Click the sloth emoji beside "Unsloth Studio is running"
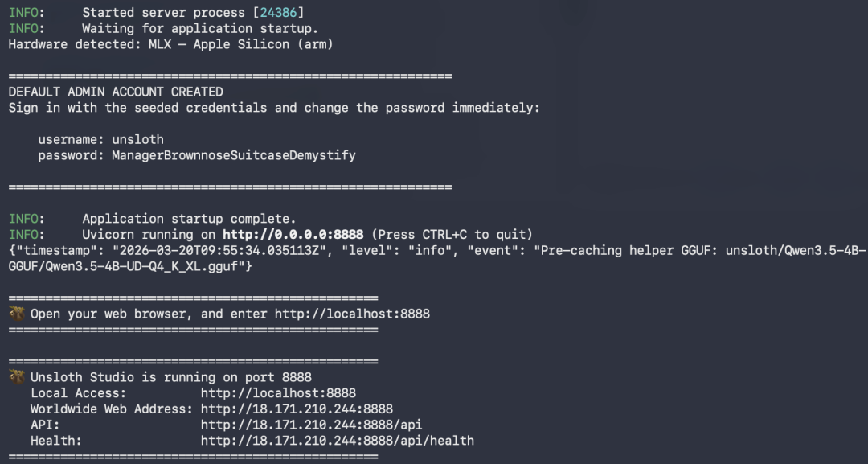The height and width of the screenshot is (464, 868). [x=17, y=377]
